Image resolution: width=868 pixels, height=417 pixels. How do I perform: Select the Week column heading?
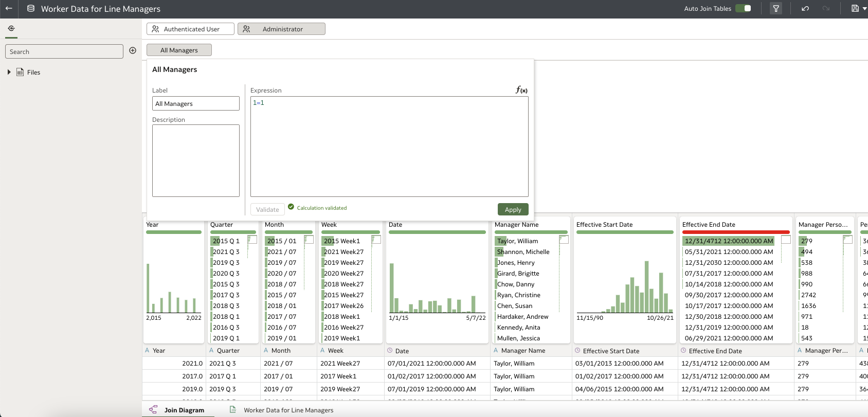click(x=329, y=225)
